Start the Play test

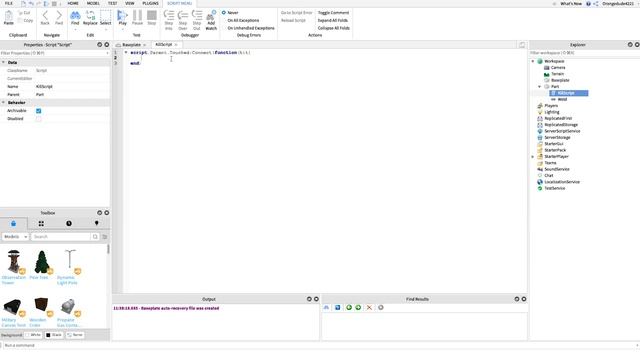click(122, 16)
